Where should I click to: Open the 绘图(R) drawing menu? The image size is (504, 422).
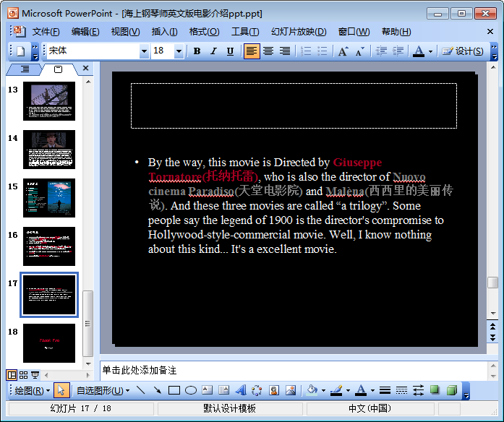point(33,390)
